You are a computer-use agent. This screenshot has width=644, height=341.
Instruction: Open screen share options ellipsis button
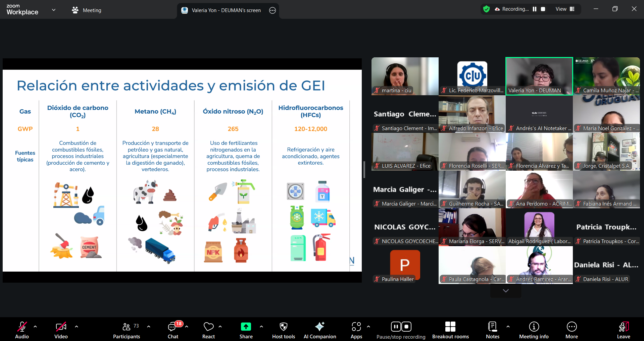coord(273,10)
